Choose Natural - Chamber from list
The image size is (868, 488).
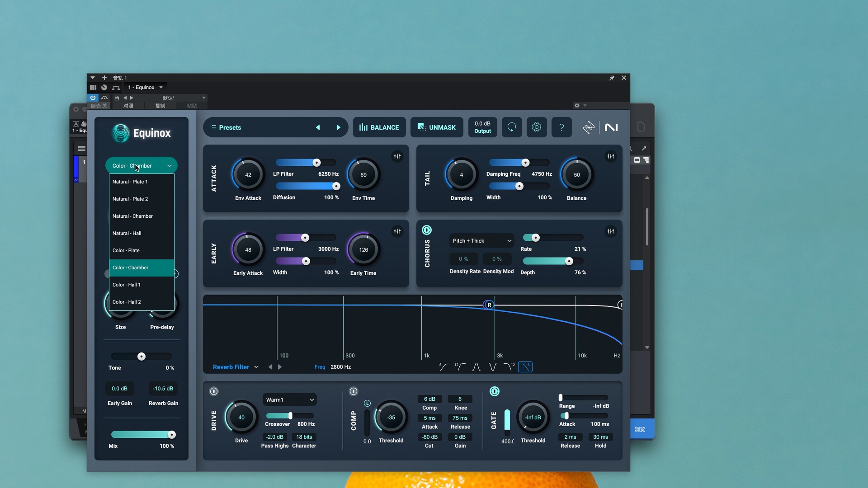pos(142,216)
